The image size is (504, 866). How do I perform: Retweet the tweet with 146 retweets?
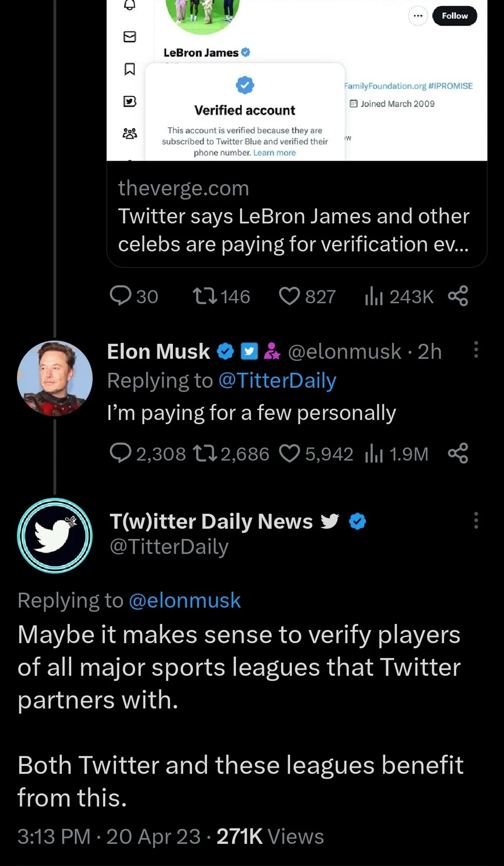205,296
